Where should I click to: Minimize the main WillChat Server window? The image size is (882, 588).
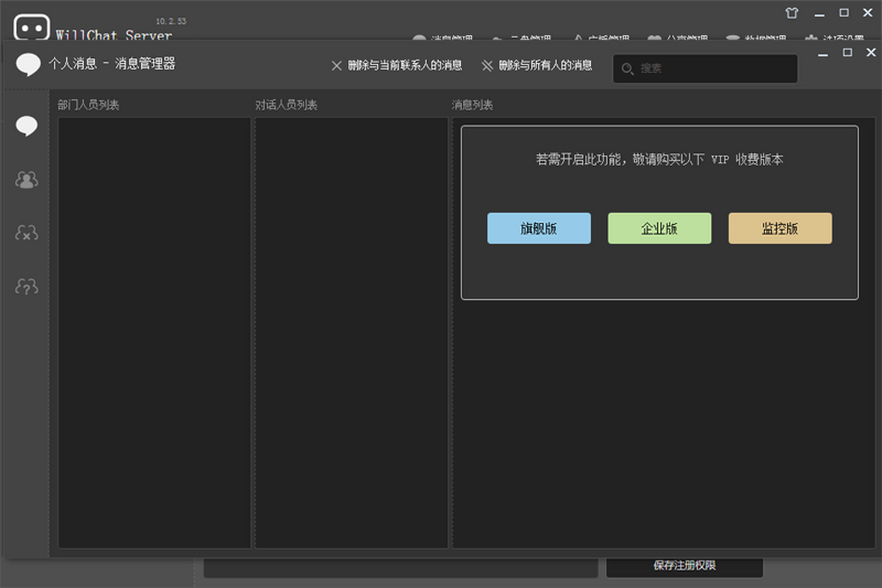click(820, 12)
